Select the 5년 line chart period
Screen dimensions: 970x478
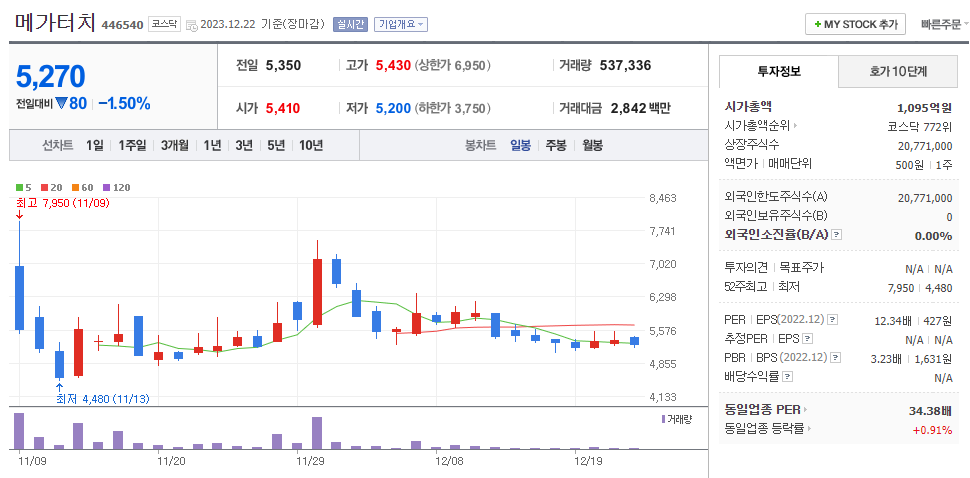276,145
